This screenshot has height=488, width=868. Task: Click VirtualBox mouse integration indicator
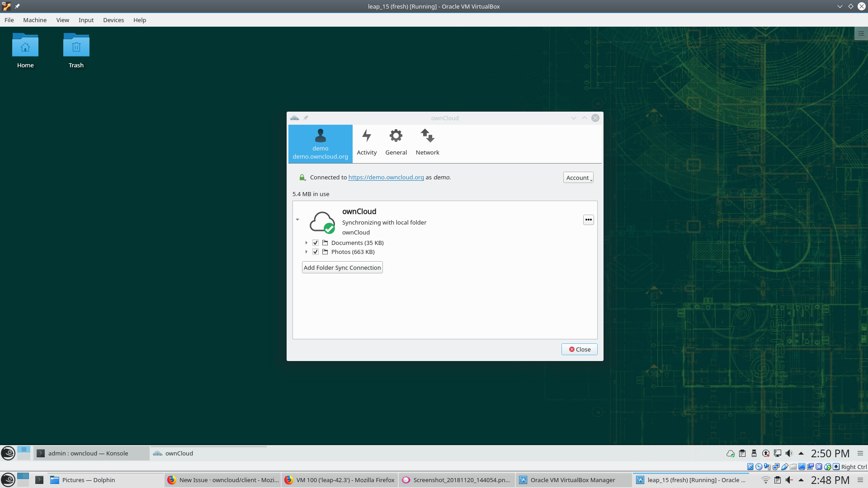point(827,467)
